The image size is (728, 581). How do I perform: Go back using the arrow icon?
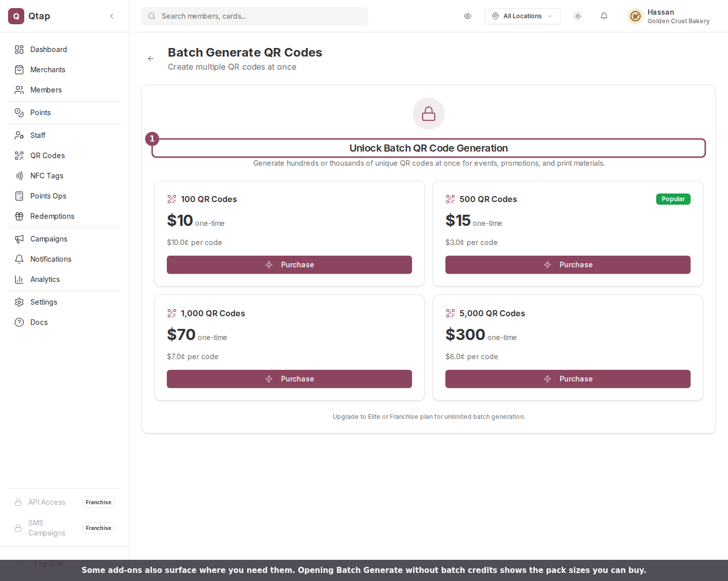click(x=151, y=59)
